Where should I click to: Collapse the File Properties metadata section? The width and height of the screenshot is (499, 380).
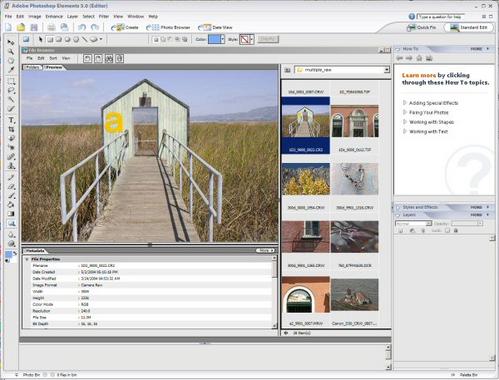(27, 259)
